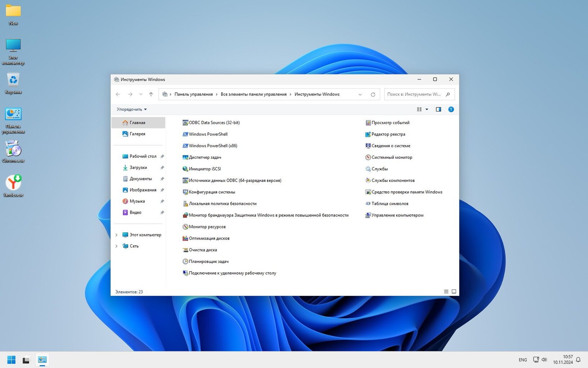
Task: Click the refresh icon in address bar
Action: tap(373, 95)
